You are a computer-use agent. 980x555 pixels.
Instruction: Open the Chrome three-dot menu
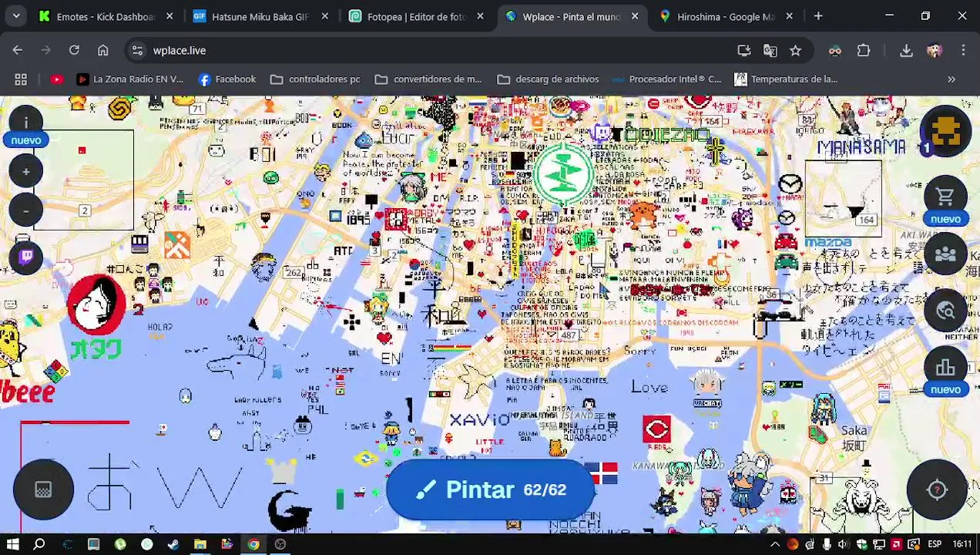pyautogui.click(x=963, y=50)
